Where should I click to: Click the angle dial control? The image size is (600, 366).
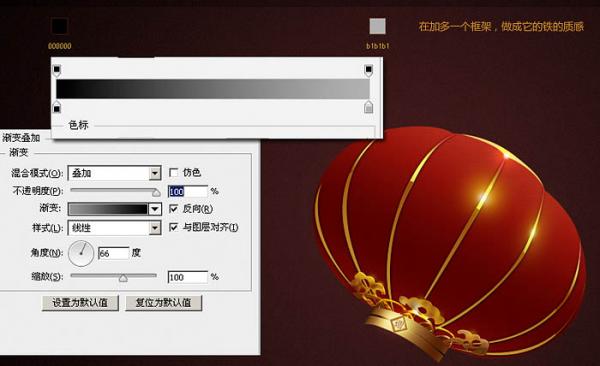[81, 253]
